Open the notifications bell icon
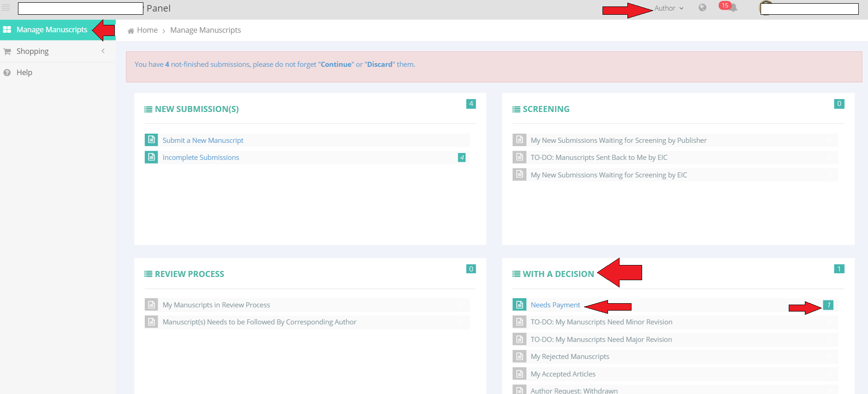 tap(733, 8)
